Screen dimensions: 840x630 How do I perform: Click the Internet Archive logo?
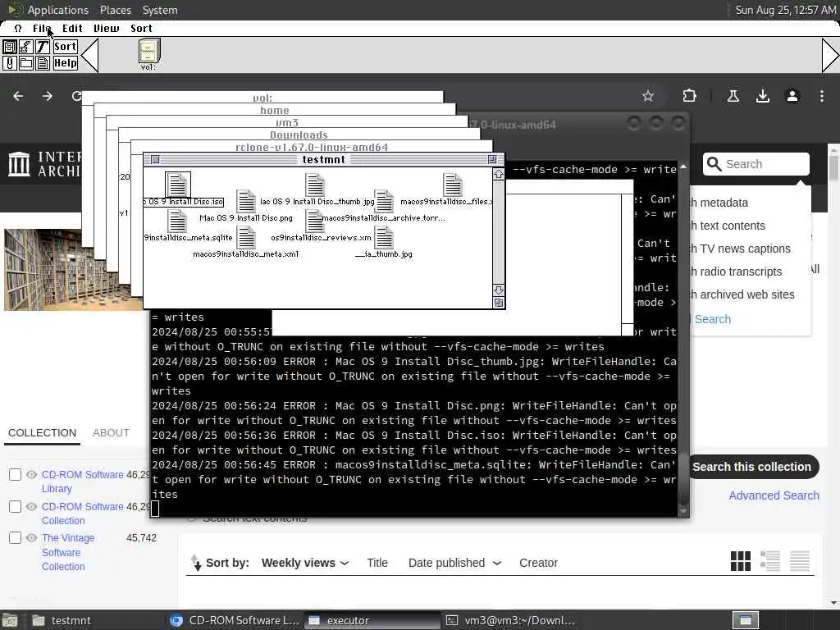pos(44,164)
